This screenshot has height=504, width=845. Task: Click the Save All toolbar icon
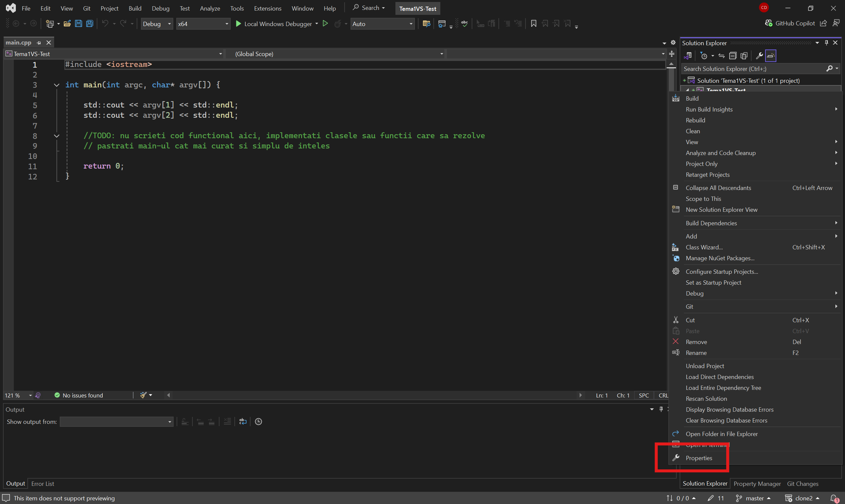[90, 24]
